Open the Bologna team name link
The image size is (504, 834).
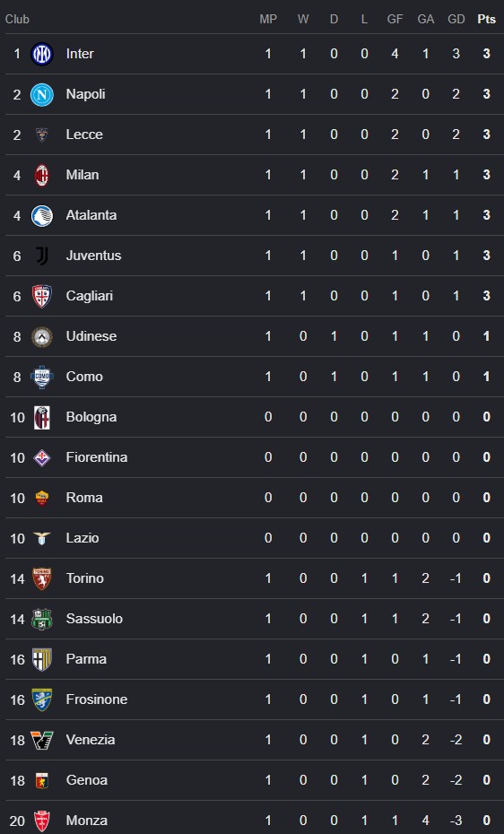(91, 417)
